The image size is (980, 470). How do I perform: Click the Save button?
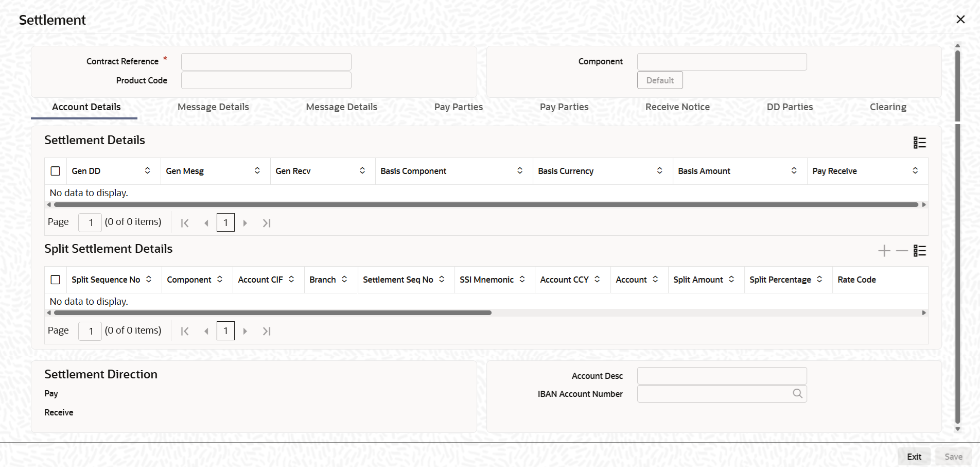click(x=954, y=457)
